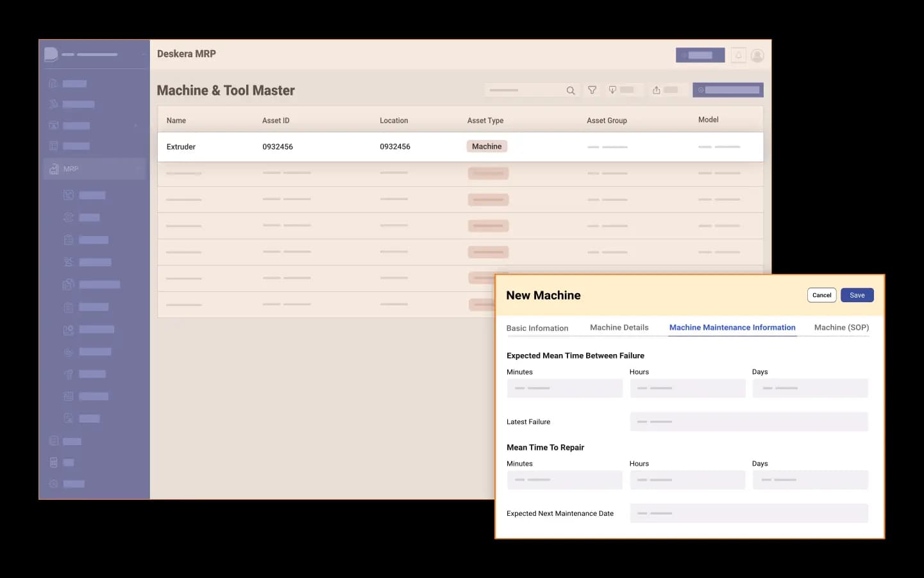Open the Basic Infomation tab
Viewport: 924px width, 578px height.
(x=537, y=328)
